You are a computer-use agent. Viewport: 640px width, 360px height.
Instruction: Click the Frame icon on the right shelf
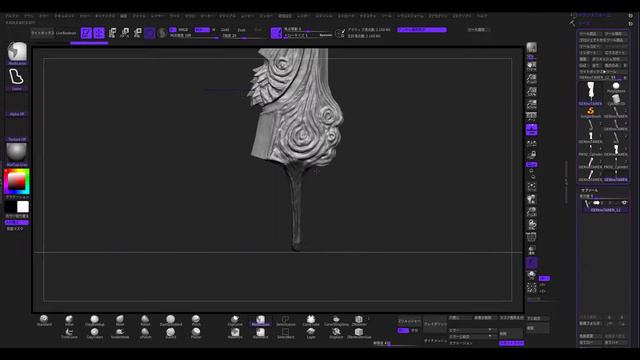pos(531,187)
